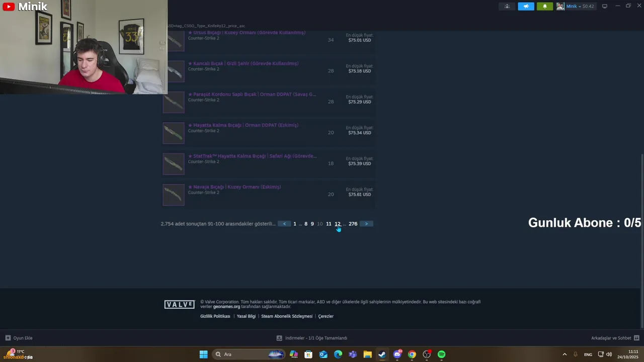Open Spotify from taskbar
Viewport: 644px width, 362px height.
(442, 354)
